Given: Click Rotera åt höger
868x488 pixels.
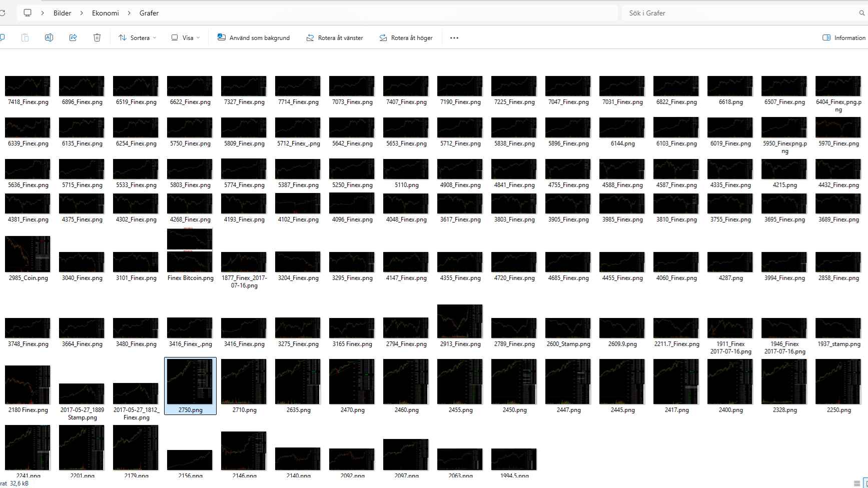Looking at the screenshot, I should [406, 38].
